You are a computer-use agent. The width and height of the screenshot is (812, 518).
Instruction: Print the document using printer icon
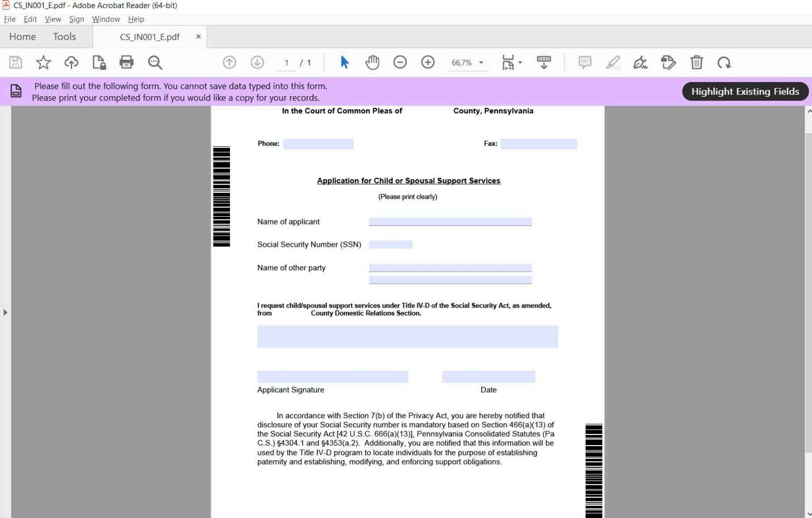click(126, 62)
